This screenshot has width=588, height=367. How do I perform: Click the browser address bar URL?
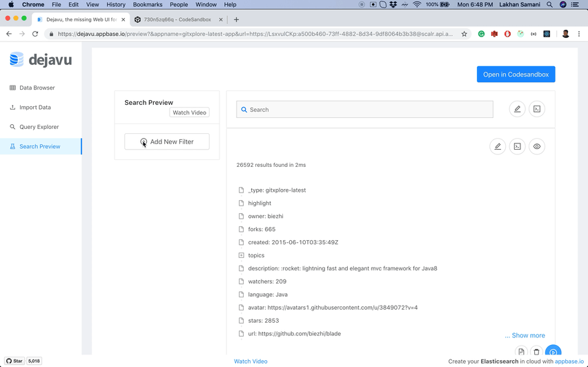click(x=255, y=34)
